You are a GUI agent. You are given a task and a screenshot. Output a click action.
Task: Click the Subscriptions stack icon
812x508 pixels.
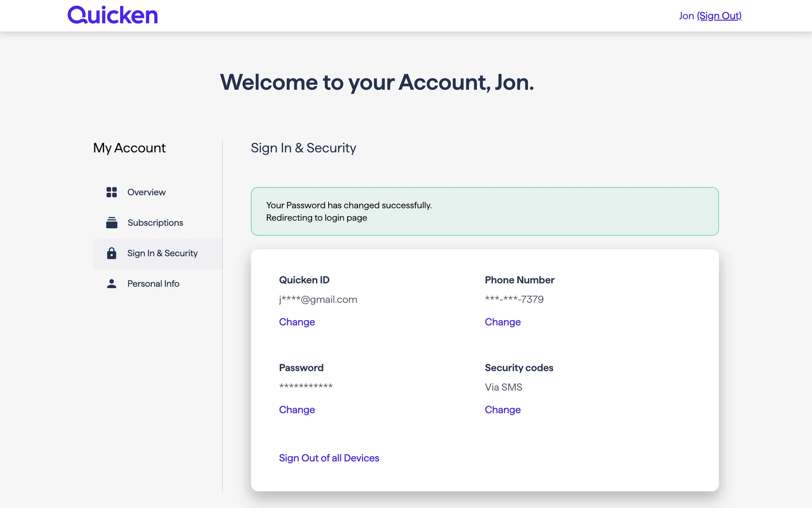[112, 223]
